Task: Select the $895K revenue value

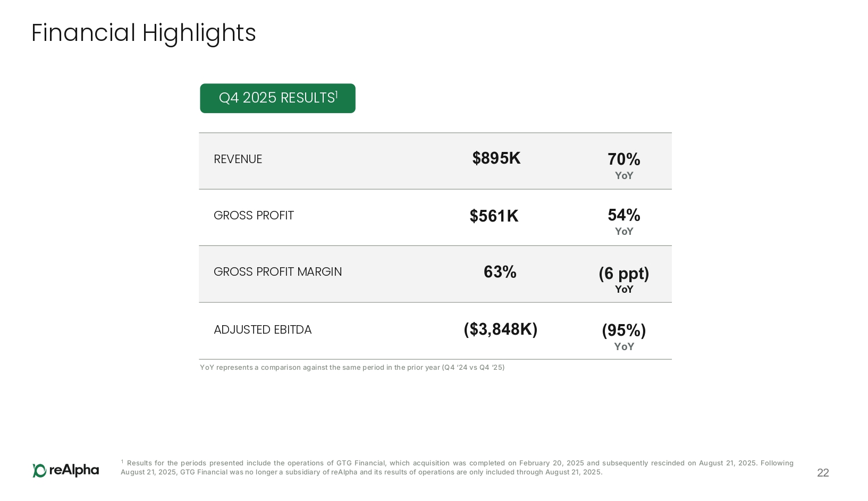Action: tap(496, 158)
